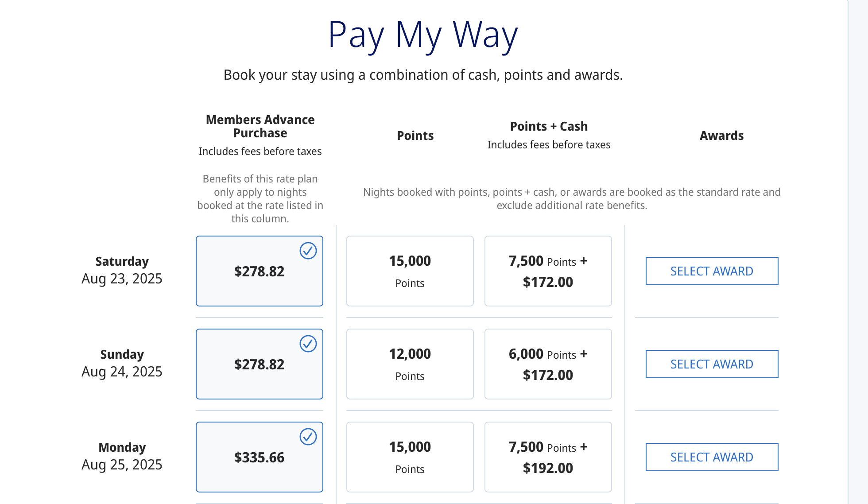Choose 12,000 Points rate for Sunday night
Viewport: 868px width, 504px height.
click(410, 364)
